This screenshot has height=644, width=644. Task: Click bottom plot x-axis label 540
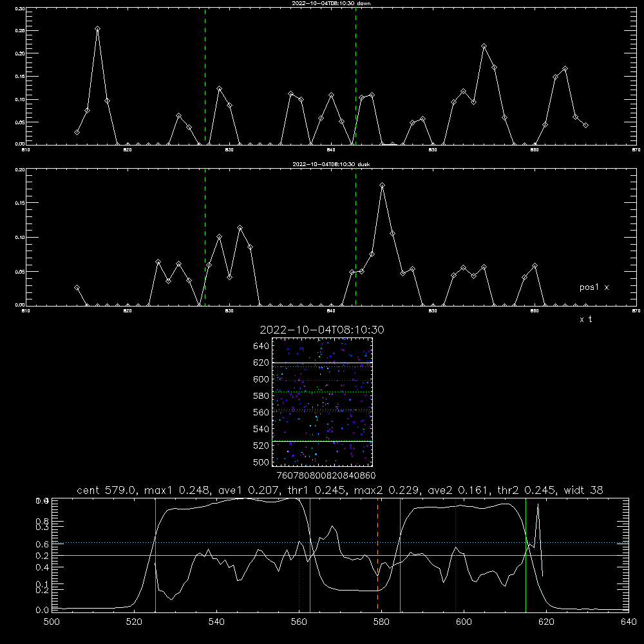point(216,622)
